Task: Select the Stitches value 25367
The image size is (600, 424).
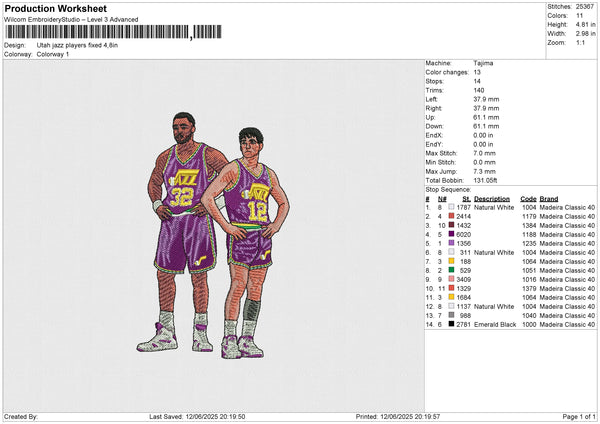Action: 585,7
